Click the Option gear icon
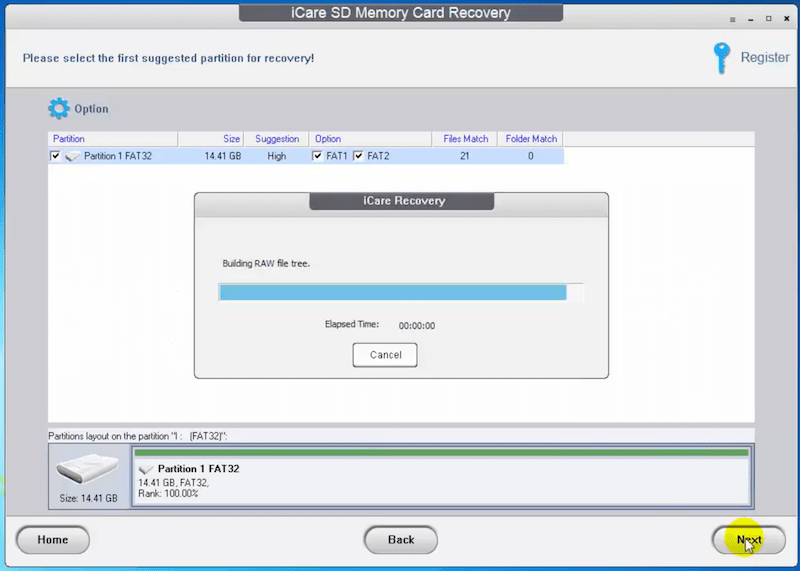 pos(59,108)
